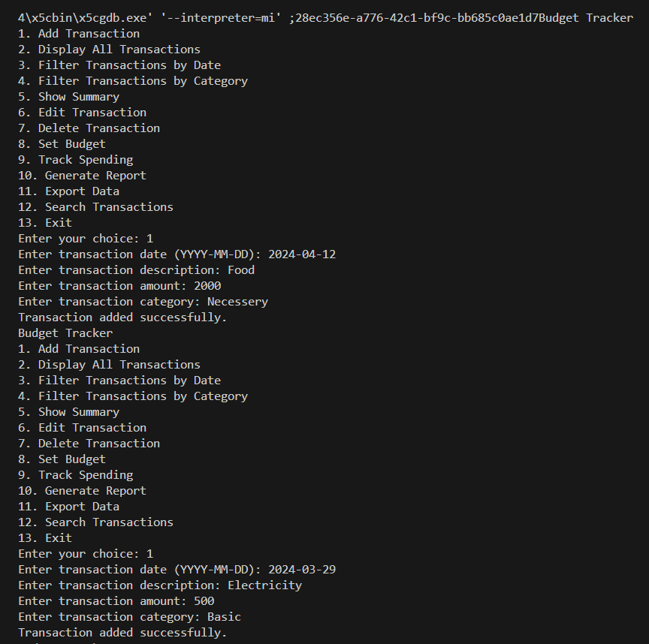This screenshot has height=644, width=649.
Task: Click 'Delete Transaction' in the second menu listing
Action: pos(99,444)
